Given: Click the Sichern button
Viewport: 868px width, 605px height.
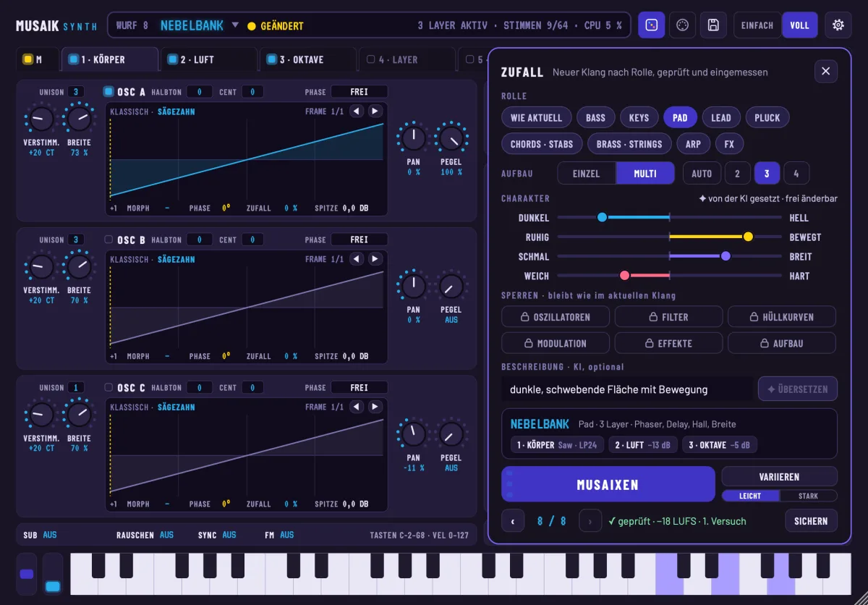Looking at the screenshot, I should pos(811,521).
